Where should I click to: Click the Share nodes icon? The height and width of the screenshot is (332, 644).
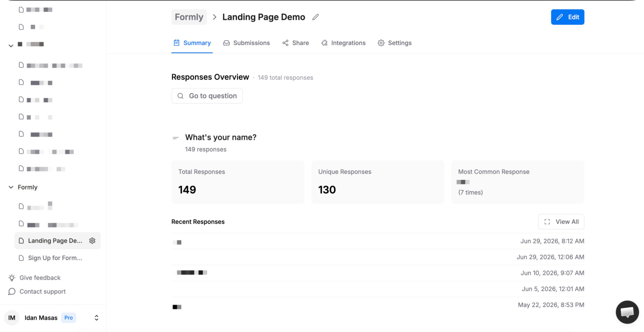coord(285,43)
